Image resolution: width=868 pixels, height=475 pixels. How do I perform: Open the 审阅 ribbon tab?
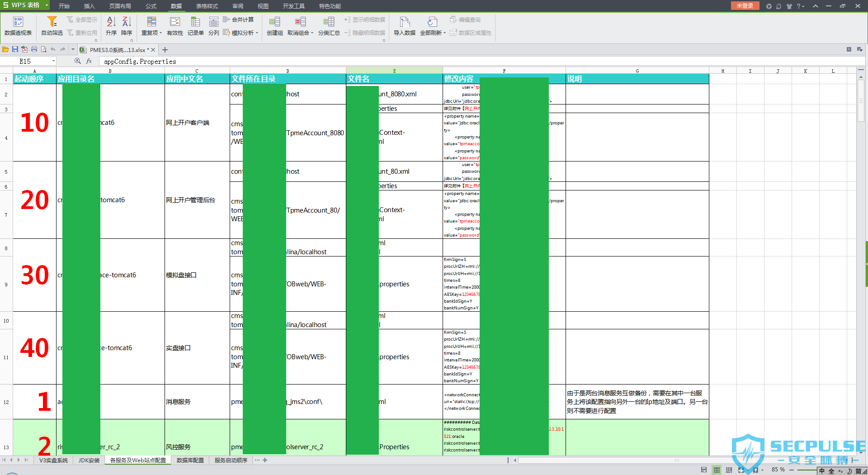coord(238,6)
